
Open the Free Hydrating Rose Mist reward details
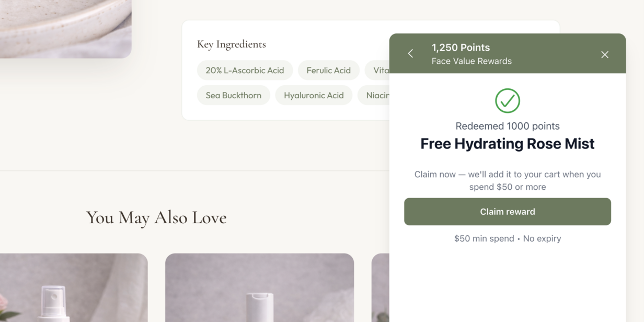508,144
